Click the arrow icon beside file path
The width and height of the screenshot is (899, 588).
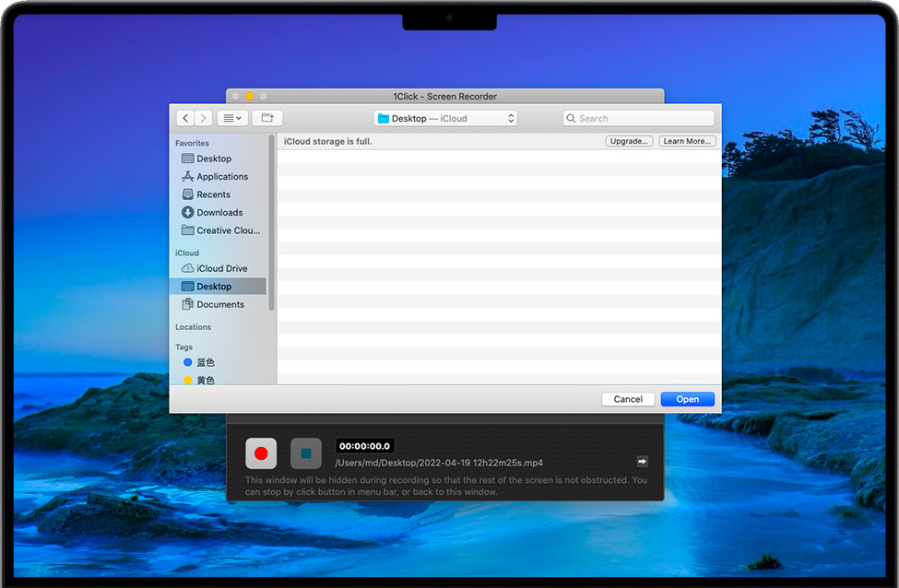pos(643,462)
